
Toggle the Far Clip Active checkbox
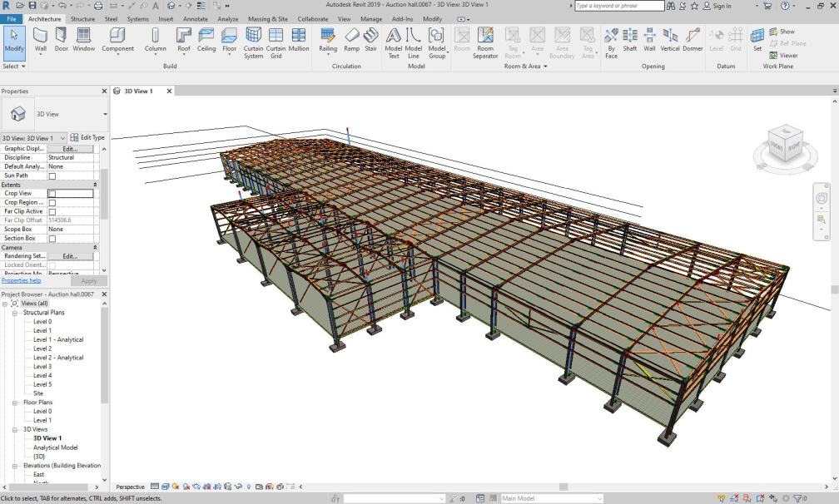click(x=52, y=211)
